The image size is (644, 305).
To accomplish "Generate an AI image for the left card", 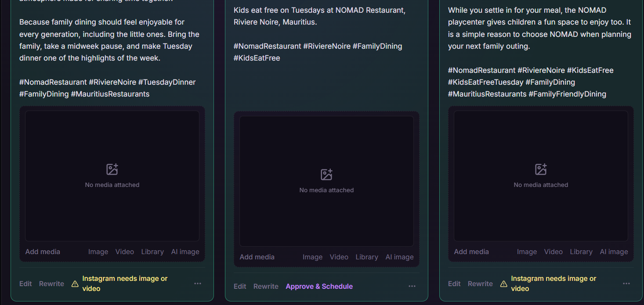I will click(185, 252).
